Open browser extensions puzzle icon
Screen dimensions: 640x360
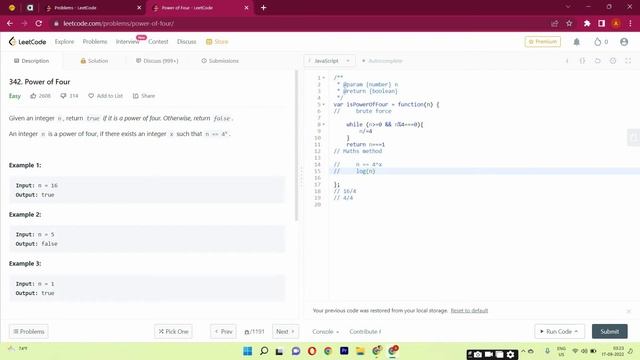point(587,24)
